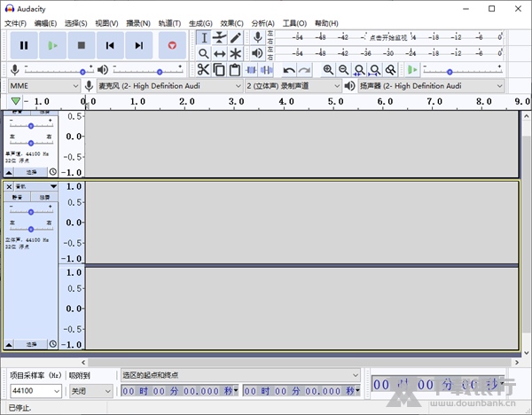The image size is (532, 415).
Task: Click the Pause playback button
Action: (x=24, y=45)
